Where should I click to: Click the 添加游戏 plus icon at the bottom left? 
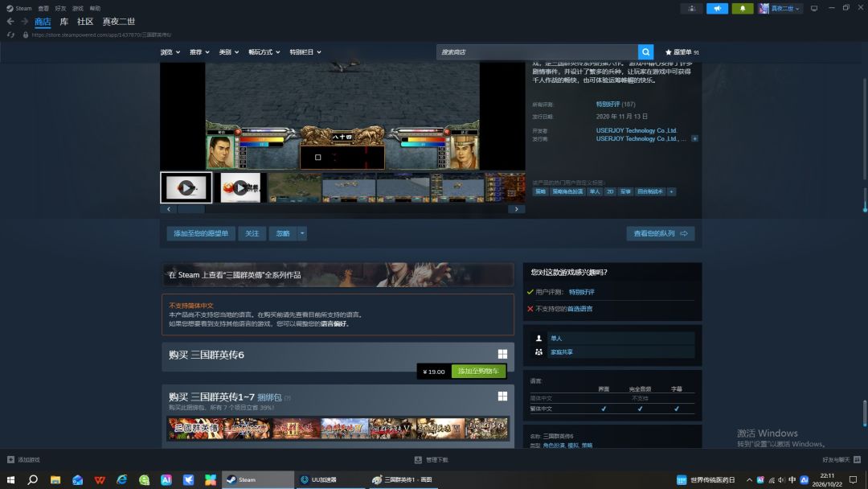point(10,460)
